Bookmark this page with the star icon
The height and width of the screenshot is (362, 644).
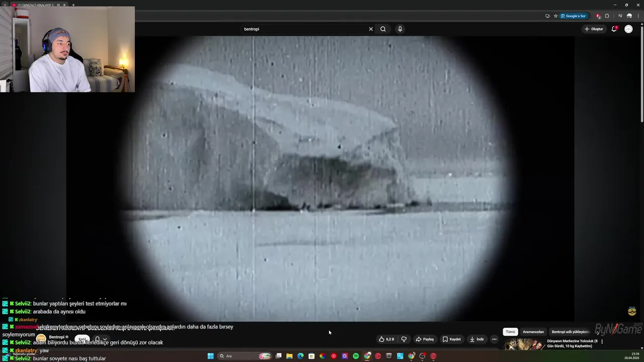coord(555,16)
